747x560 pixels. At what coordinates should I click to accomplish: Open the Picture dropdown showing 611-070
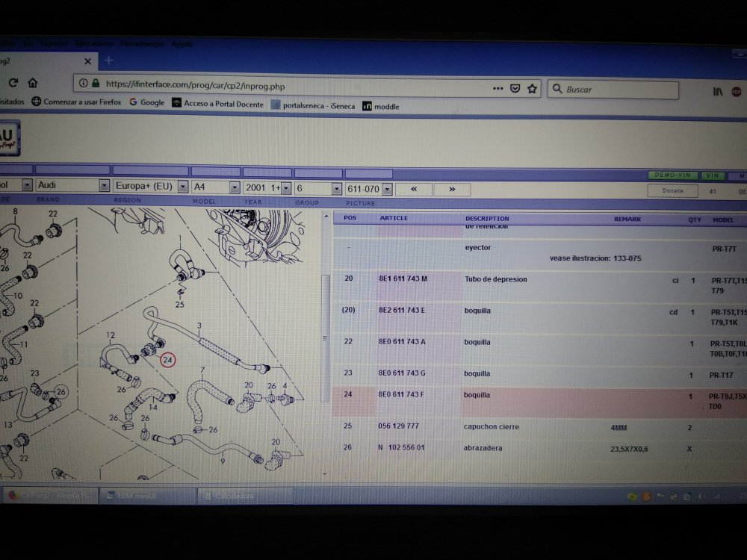tap(369, 189)
